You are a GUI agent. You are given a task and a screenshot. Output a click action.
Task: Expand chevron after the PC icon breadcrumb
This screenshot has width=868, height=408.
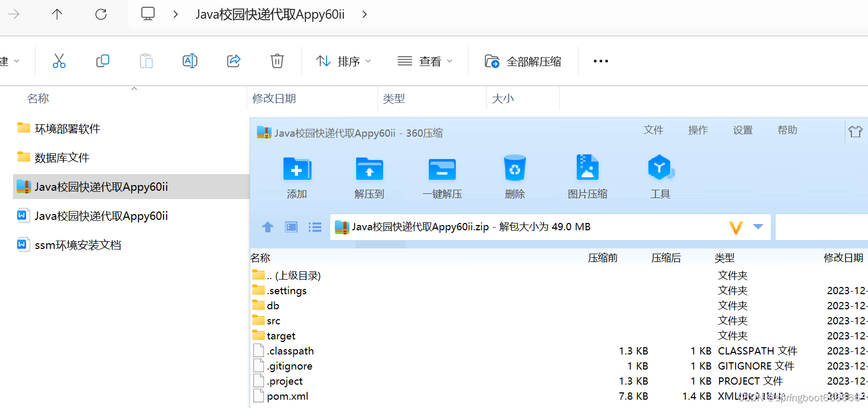[175, 14]
